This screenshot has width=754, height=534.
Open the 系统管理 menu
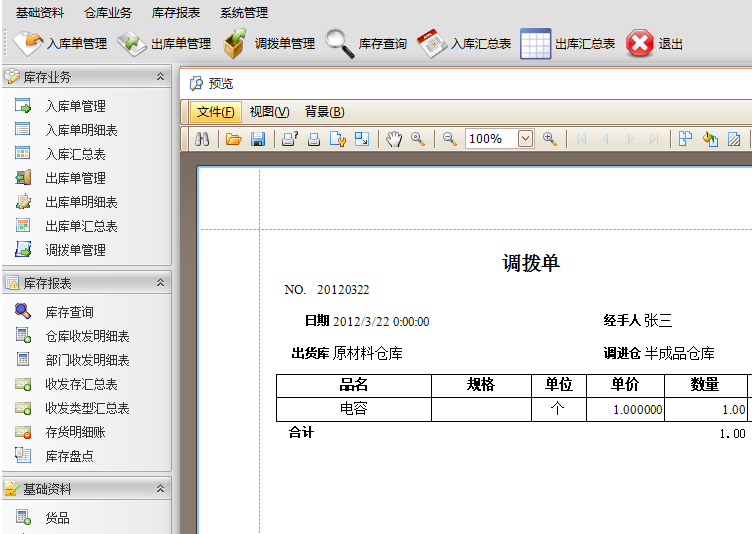(244, 13)
